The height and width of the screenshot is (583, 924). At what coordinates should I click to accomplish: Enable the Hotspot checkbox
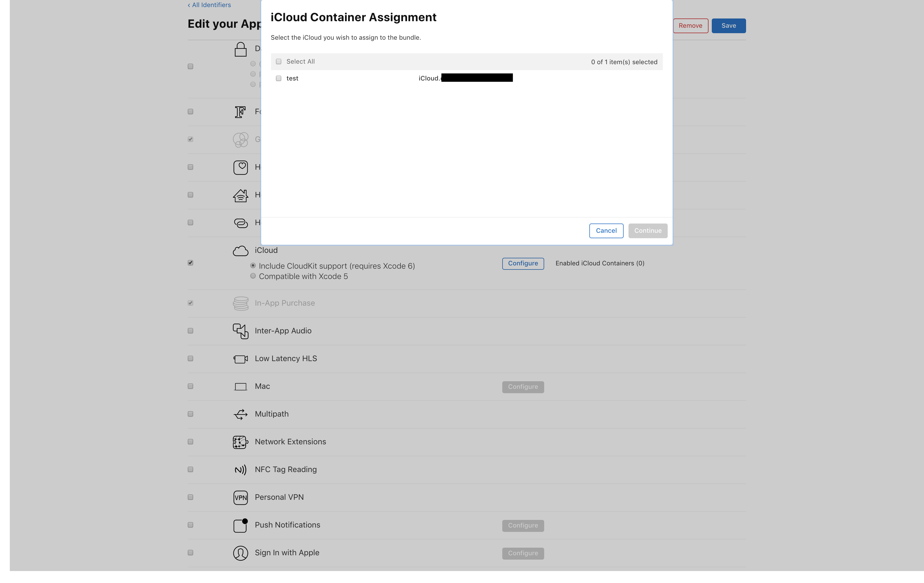[190, 222]
